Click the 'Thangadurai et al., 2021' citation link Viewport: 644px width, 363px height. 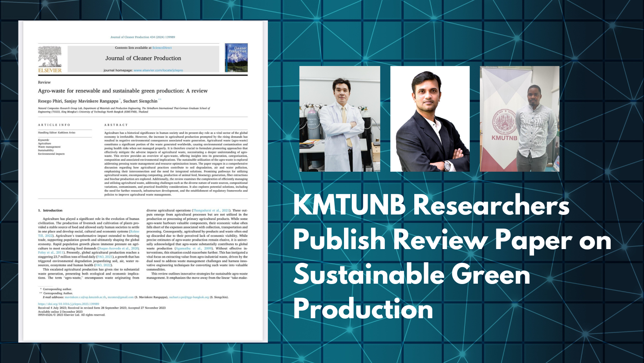click(x=211, y=211)
